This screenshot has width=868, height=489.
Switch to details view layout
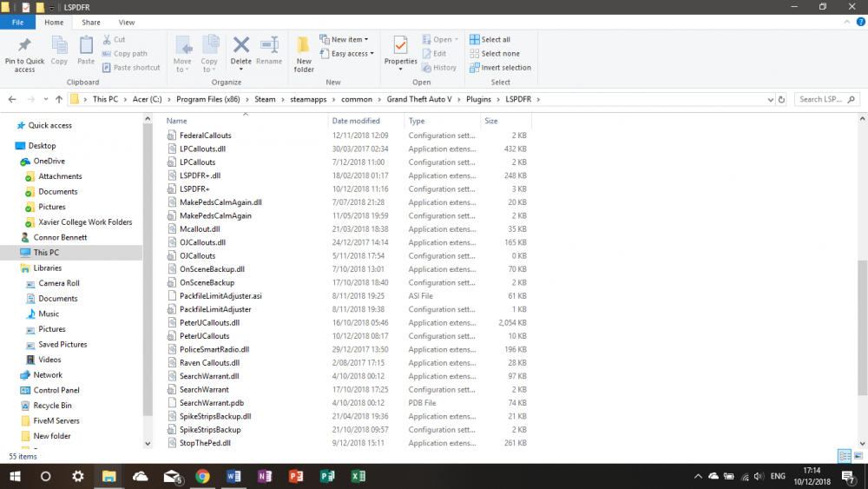[845, 456]
